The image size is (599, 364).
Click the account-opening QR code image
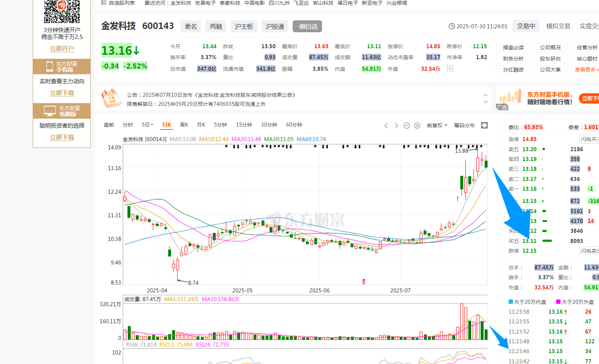click(x=62, y=12)
